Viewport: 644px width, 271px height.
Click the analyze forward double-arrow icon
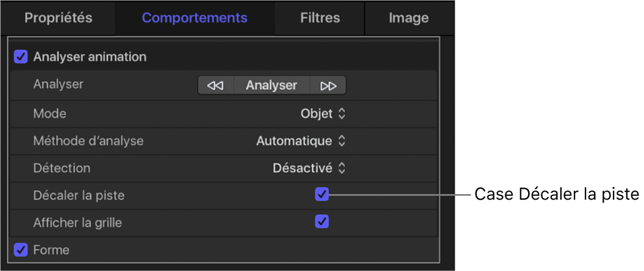coord(329,85)
